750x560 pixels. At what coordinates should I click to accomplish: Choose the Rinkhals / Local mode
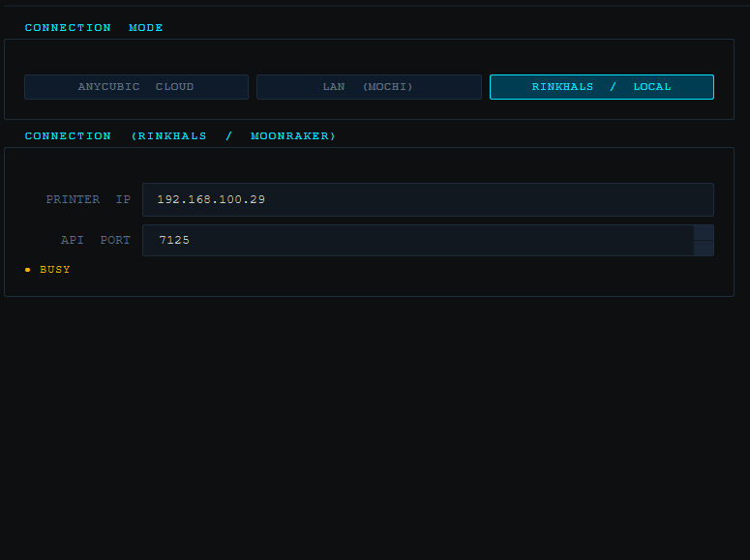point(601,87)
